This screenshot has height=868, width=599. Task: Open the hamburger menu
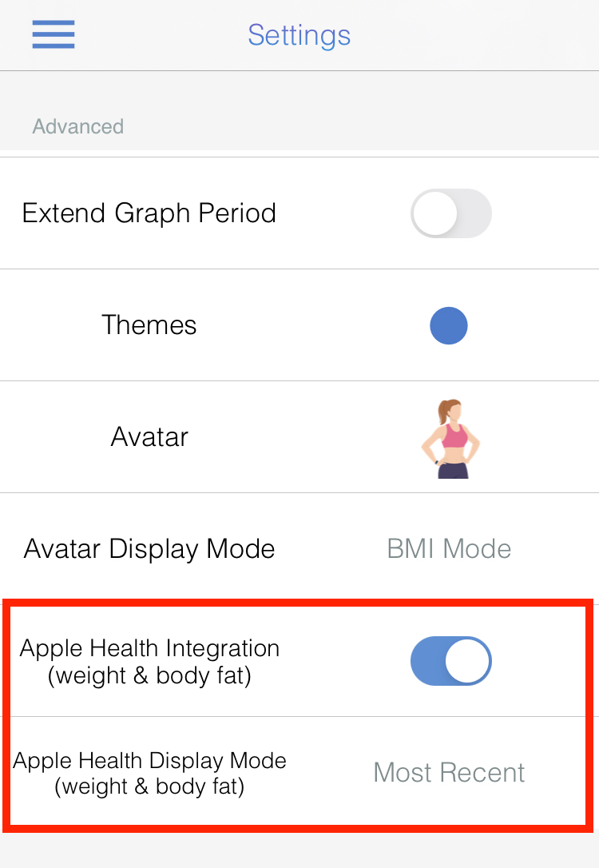pyautogui.click(x=53, y=34)
